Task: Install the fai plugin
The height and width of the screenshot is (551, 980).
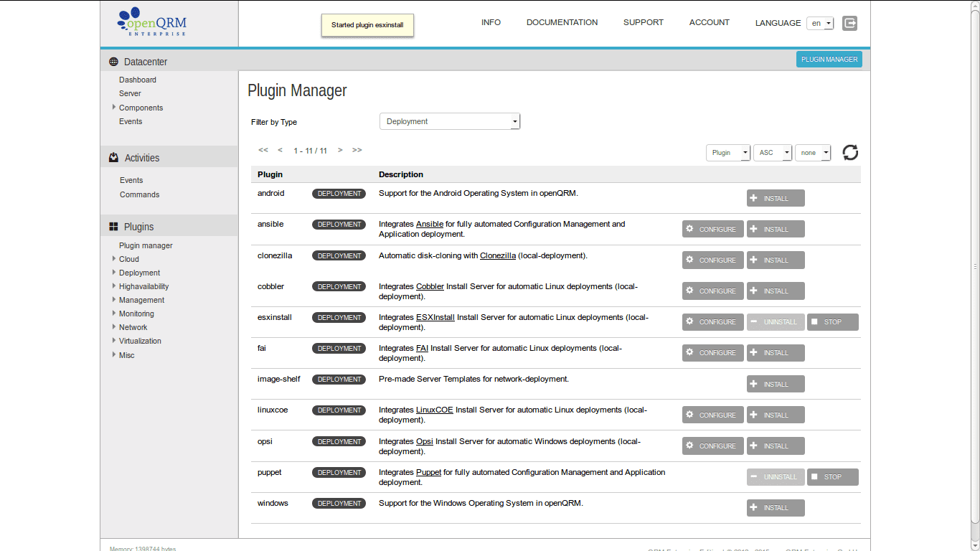Action: [x=776, y=352]
